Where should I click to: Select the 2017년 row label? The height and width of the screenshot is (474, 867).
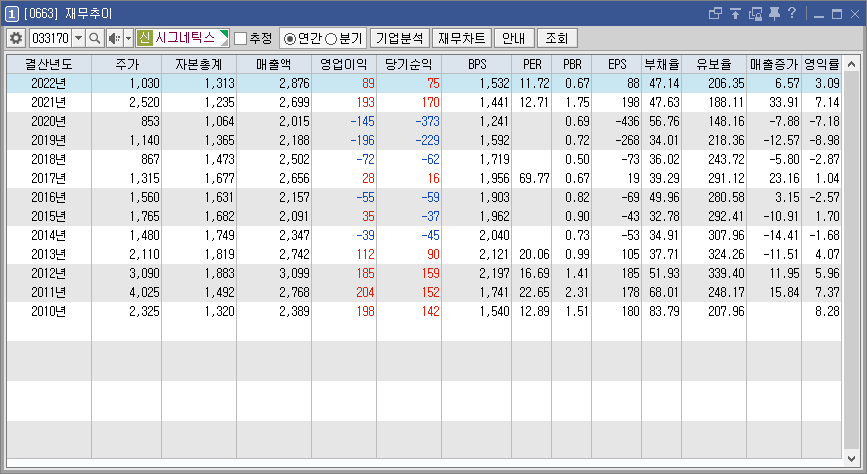click(x=49, y=178)
